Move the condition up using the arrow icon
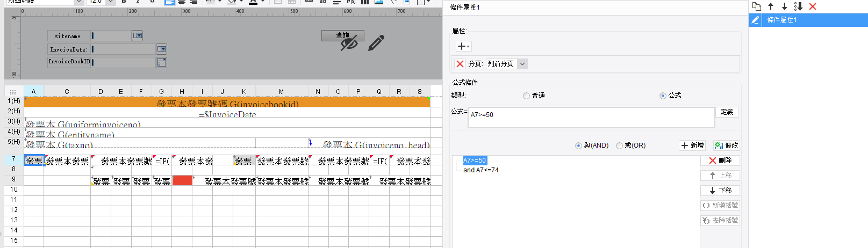This screenshot has width=868, height=248. [771, 6]
